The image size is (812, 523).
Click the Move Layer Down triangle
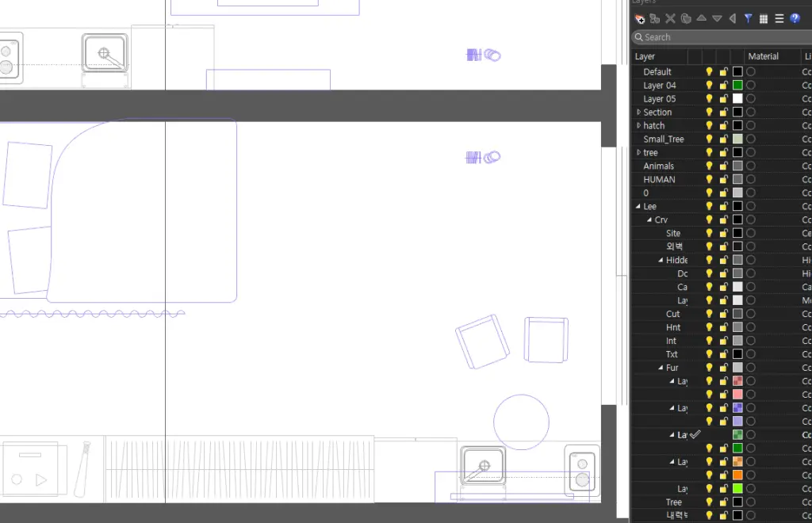click(717, 19)
